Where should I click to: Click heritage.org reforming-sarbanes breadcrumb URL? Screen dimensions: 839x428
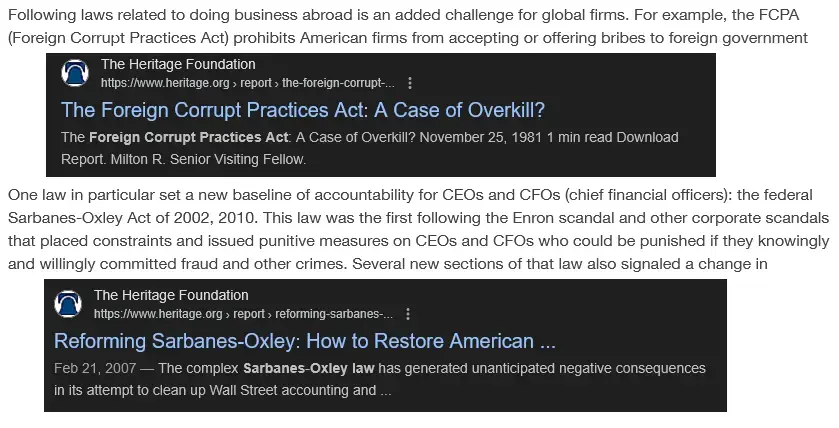tap(243, 314)
